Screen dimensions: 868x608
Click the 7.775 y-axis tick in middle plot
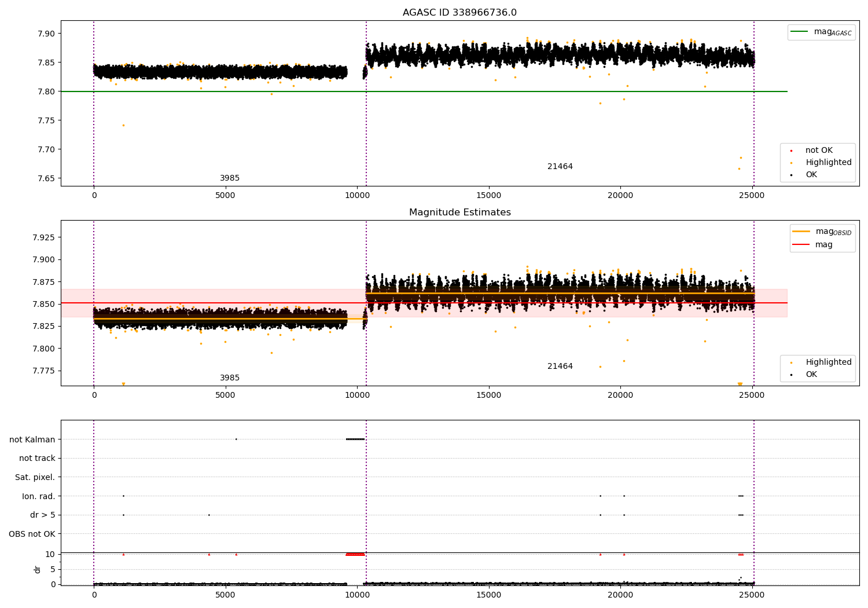(x=44, y=371)
